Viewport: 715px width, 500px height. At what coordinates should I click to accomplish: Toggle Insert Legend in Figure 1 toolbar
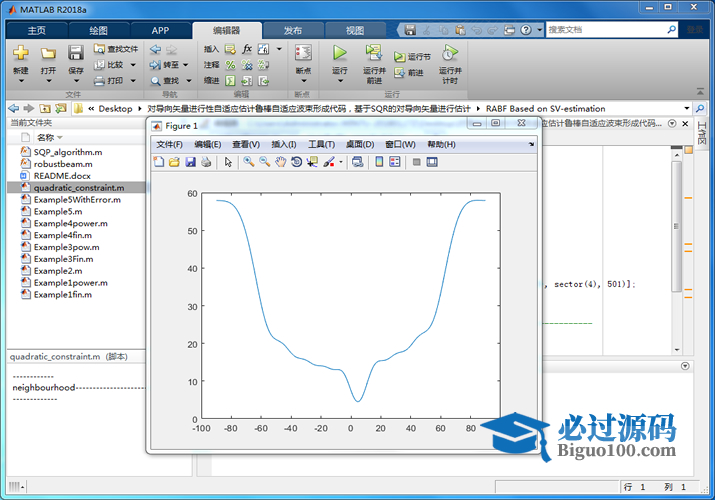395,162
